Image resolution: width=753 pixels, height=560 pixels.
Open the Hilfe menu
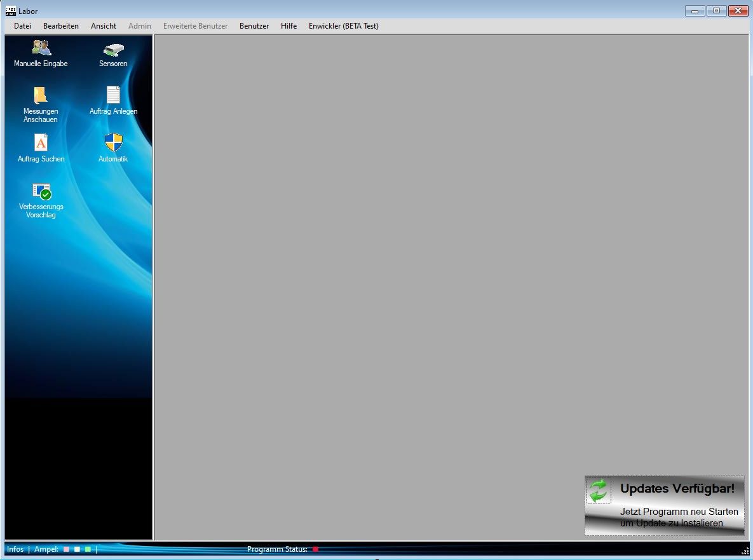coord(288,26)
